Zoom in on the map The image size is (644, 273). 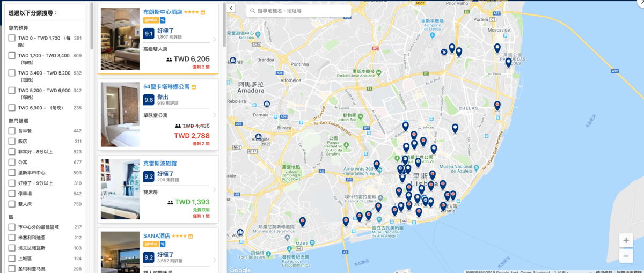pyautogui.click(x=626, y=240)
